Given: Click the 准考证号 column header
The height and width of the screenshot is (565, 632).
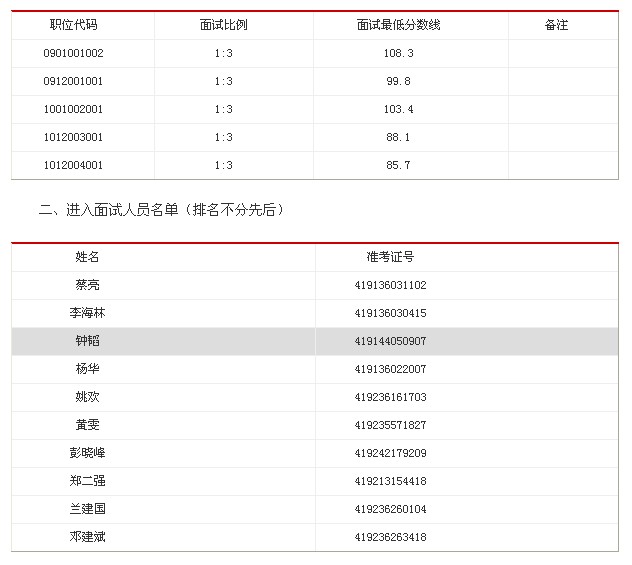Looking at the screenshot, I should click(x=390, y=257).
